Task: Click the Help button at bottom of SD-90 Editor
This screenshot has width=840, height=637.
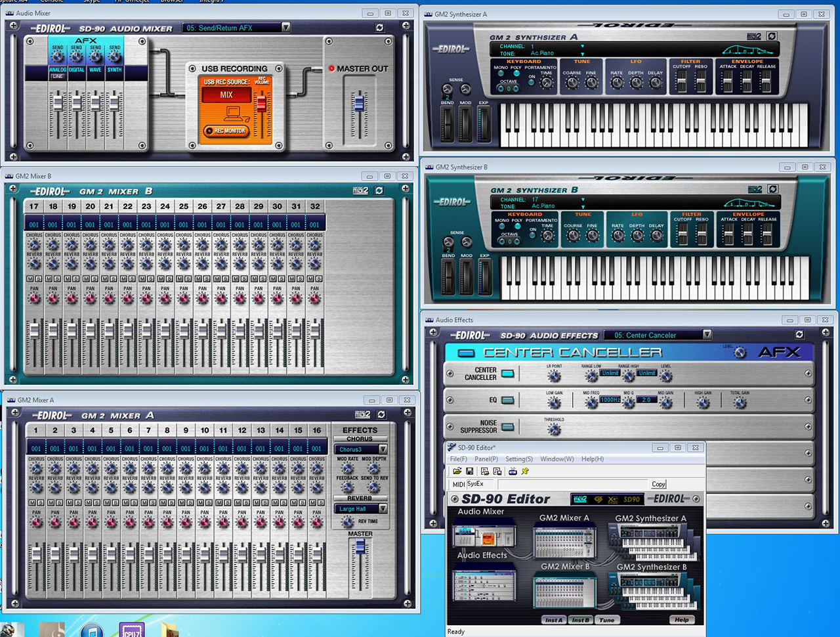Action: click(682, 620)
